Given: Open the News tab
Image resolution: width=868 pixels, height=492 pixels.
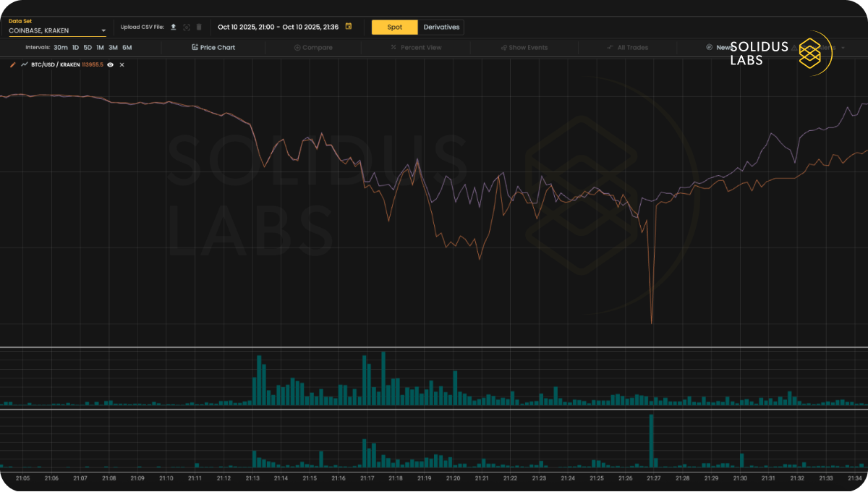Looking at the screenshot, I should tap(718, 48).
